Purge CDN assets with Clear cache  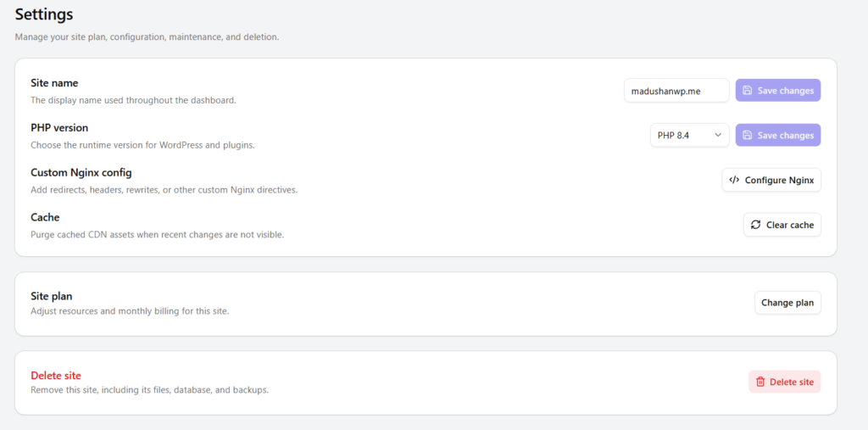pyautogui.click(x=782, y=225)
